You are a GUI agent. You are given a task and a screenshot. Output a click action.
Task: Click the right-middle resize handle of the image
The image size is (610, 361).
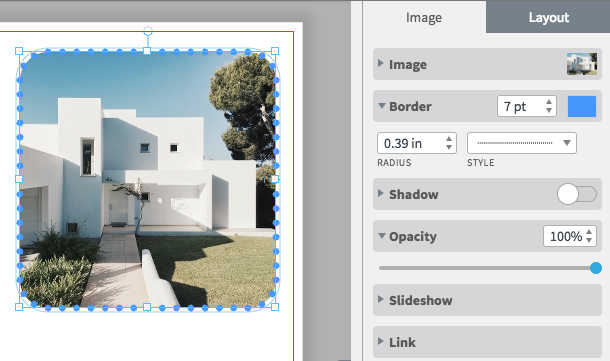pos(275,179)
